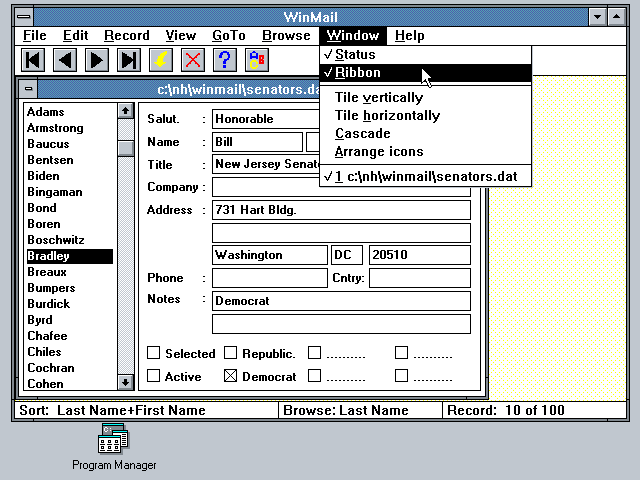Select Adams in the name list
Image resolution: width=640 pixels, height=480 pixels.
(69, 112)
